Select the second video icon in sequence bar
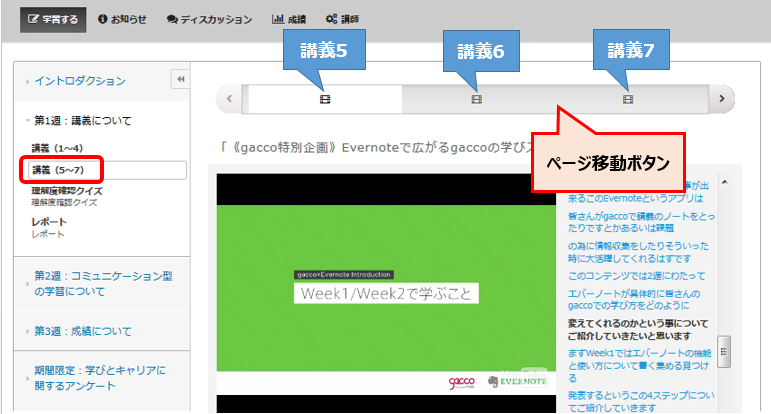 pos(476,99)
